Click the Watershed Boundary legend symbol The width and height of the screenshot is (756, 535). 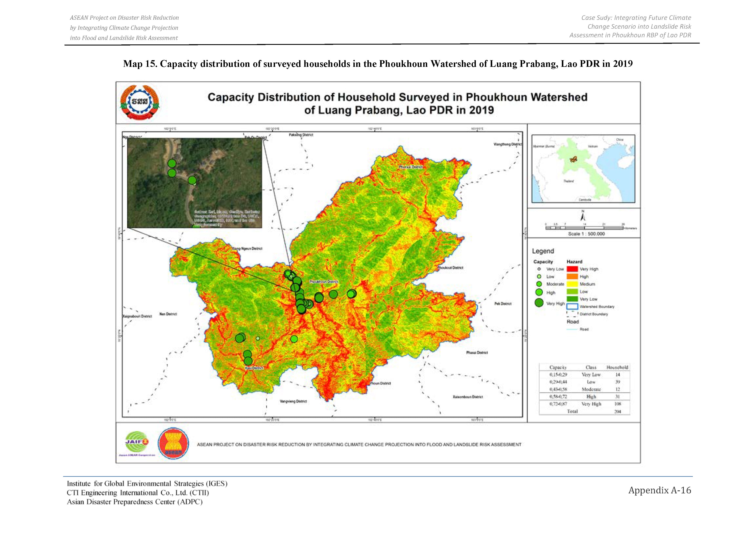[572, 307]
